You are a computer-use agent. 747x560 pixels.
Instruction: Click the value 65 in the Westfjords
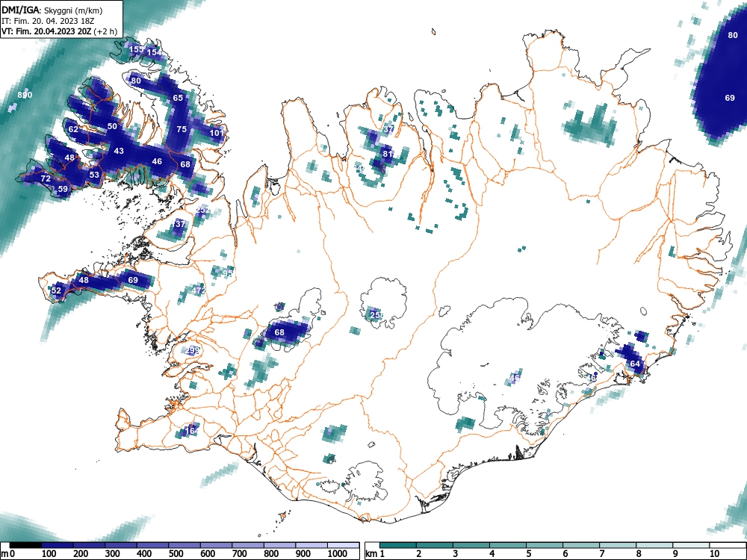178,98
